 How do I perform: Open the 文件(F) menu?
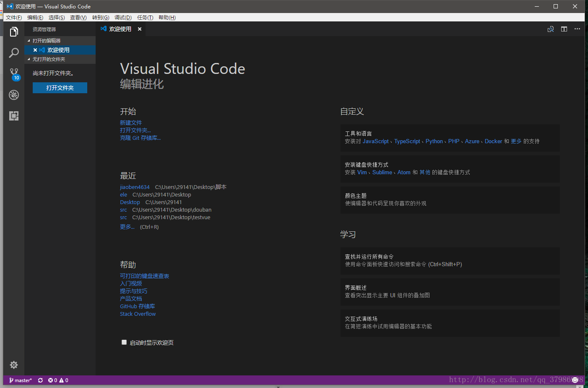14,18
